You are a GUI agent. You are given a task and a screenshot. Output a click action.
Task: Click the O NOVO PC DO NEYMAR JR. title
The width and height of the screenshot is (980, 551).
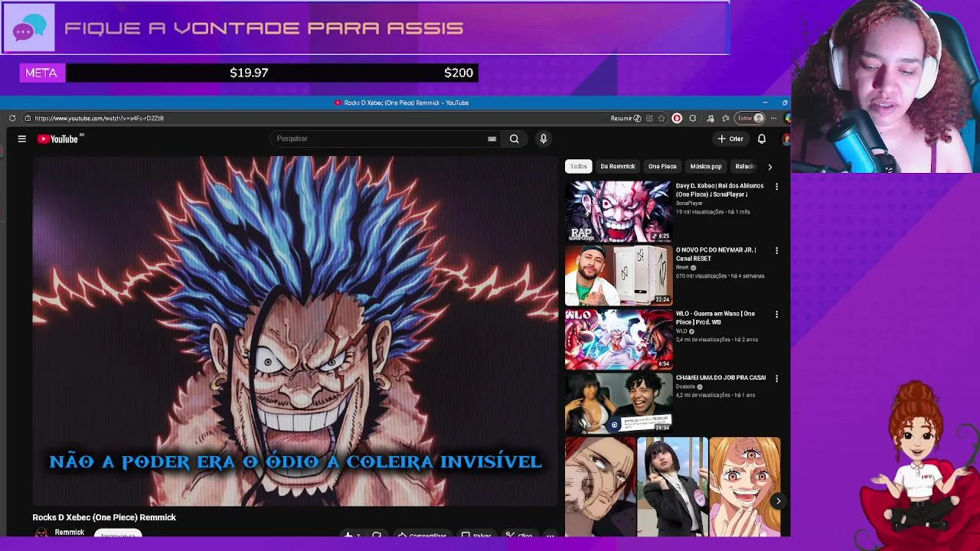(x=715, y=254)
